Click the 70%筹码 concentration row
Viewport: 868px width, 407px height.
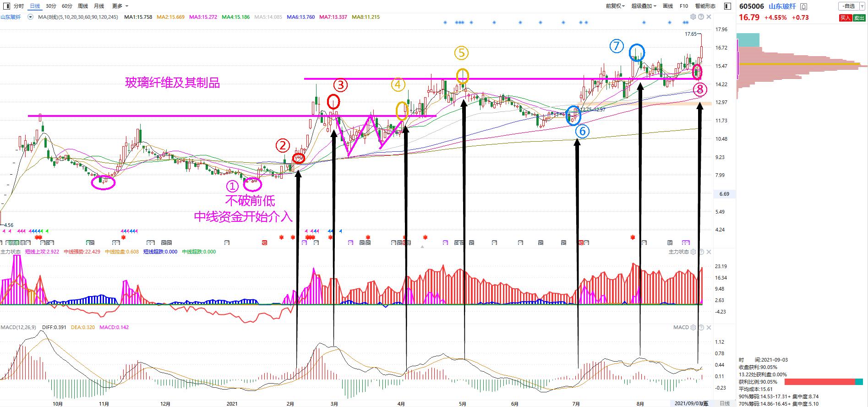click(779, 404)
